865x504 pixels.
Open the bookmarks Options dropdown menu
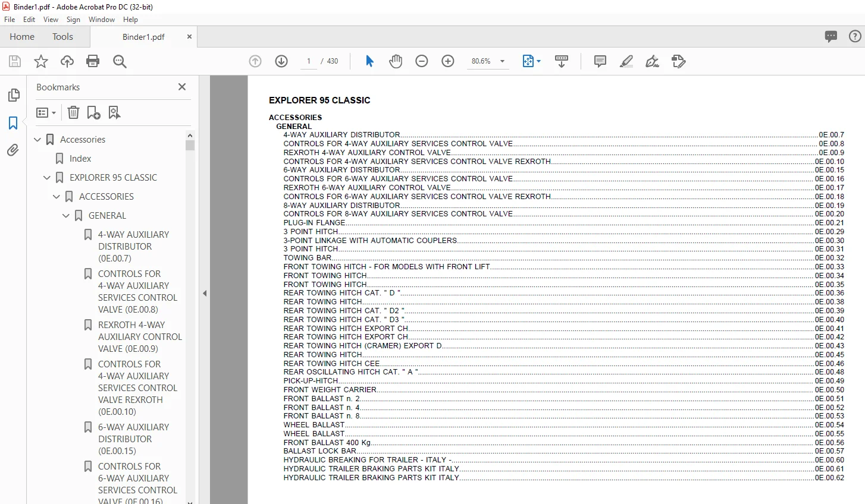point(46,112)
